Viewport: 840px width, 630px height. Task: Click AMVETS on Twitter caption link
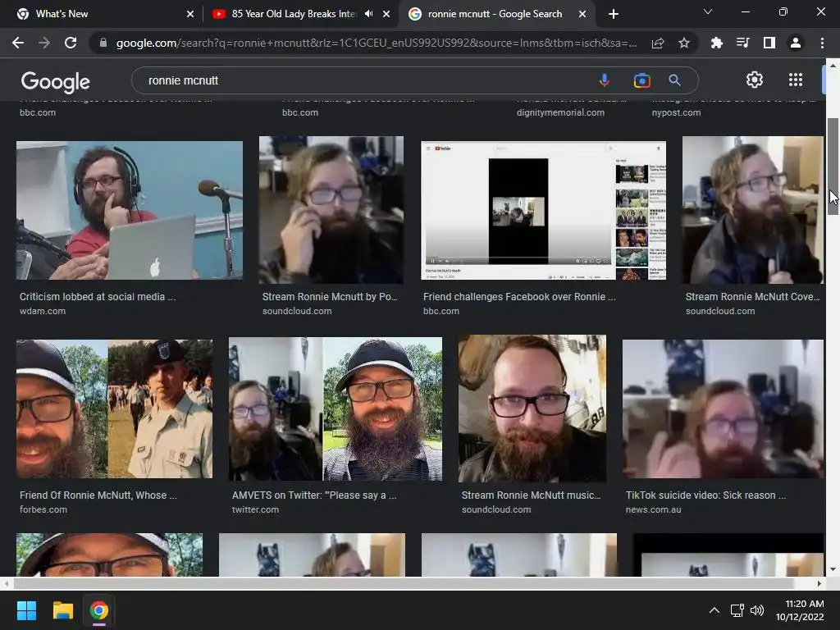pos(314,495)
